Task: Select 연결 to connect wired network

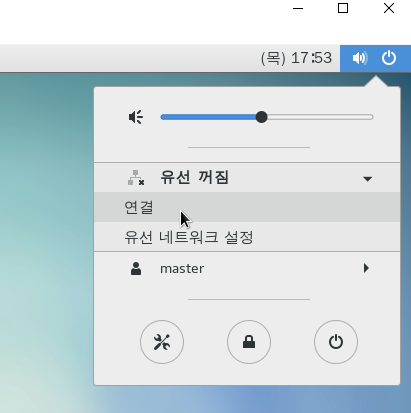Action: click(247, 207)
